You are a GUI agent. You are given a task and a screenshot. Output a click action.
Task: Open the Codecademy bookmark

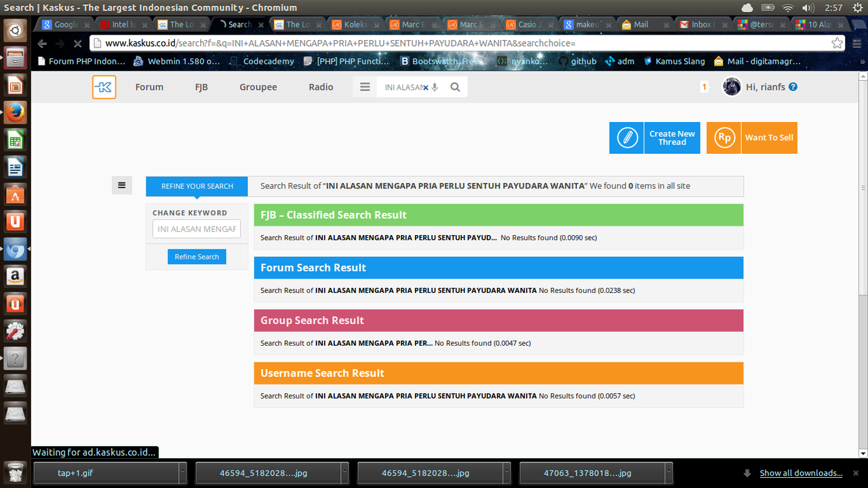260,61
